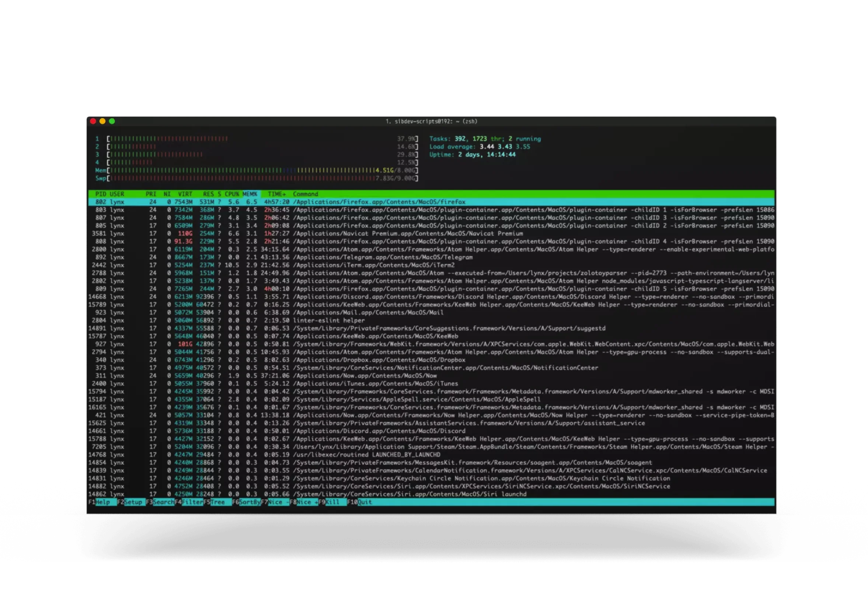The width and height of the screenshot is (868, 599).
Task: Select the Telegram process row
Action: (x=431, y=257)
